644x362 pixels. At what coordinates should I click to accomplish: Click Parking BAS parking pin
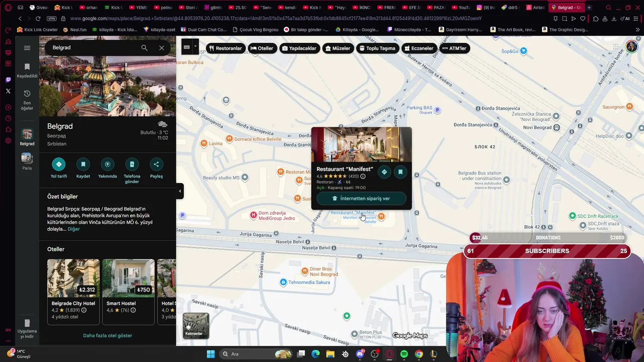tap(437, 110)
